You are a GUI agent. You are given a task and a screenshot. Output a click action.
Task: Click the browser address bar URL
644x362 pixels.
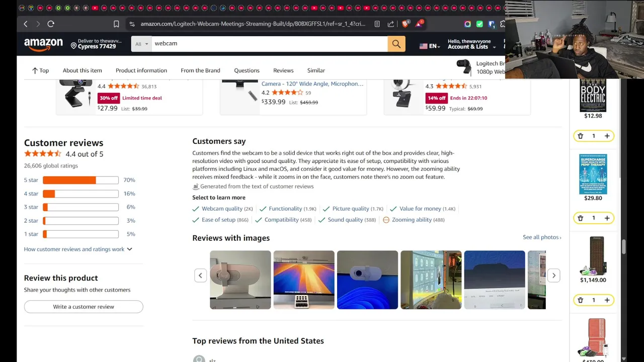pos(253,24)
